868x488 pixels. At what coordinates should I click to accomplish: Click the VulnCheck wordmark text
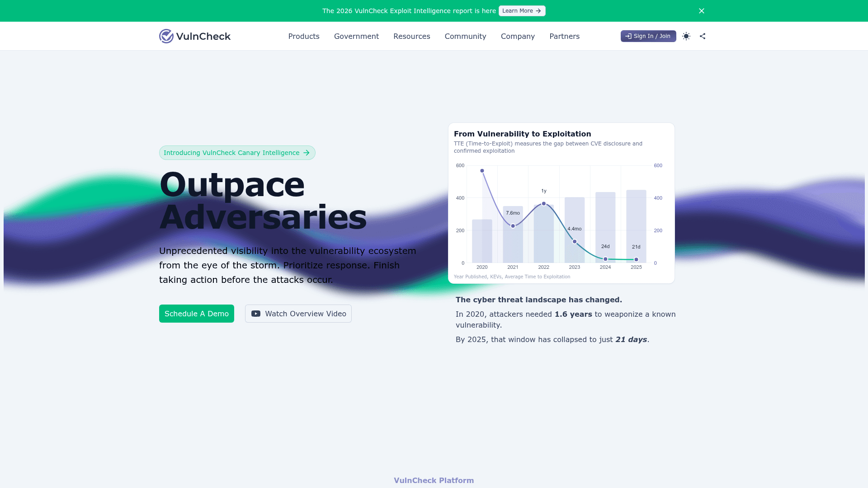pos(203,36)
